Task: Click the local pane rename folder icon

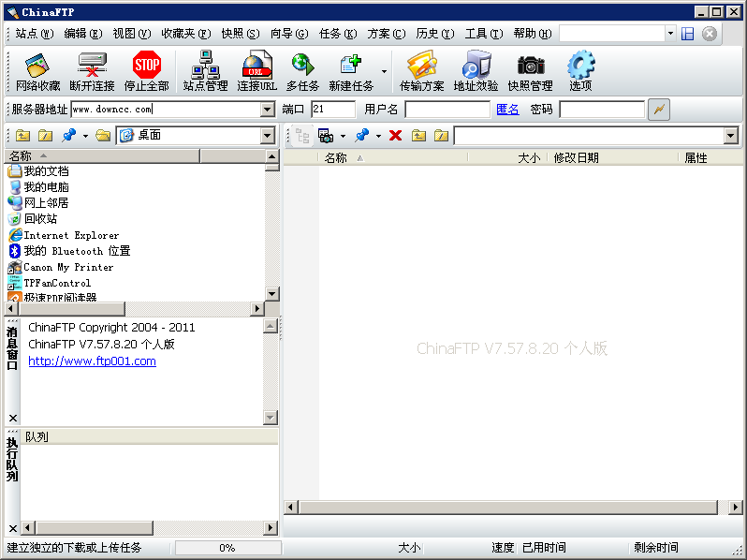Action: point(45,136)
